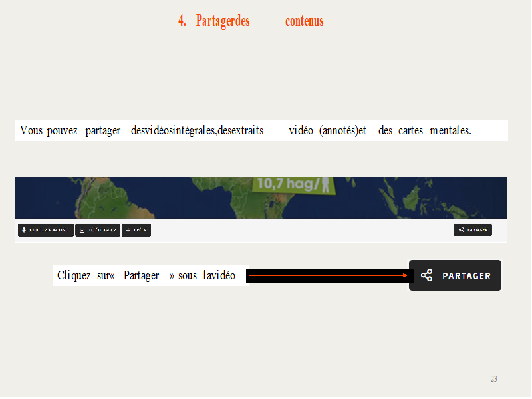Viewport: 532px width, 399px height.
Task: Click the slide page number 23
Action: [493, 379]
